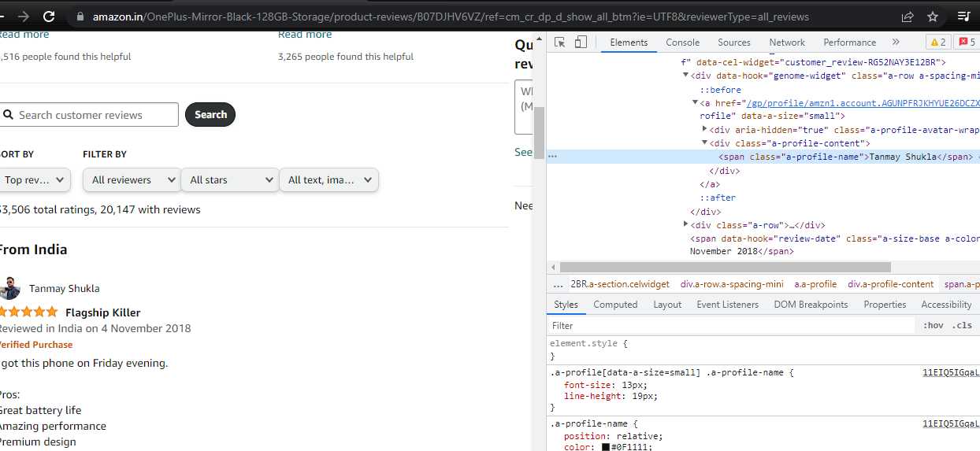Image resolution: width=980 pixels, height=451 pixels.
Task: Open the All reviewers filter dropdown
Action: click(x=132, y=180)
